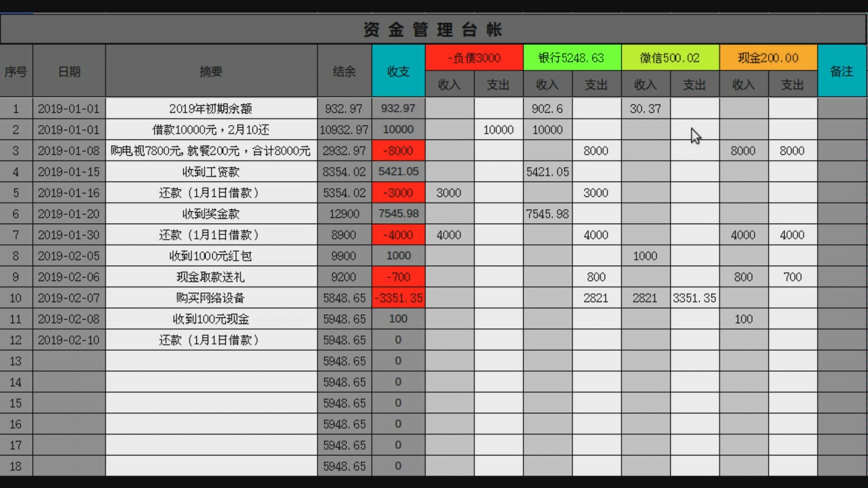Image resolution: width=868 pixels, height=488 pixels.
Task: Click the empty 备注 cell in row 1
Action: pyautogui.click(x=842, y=109)
